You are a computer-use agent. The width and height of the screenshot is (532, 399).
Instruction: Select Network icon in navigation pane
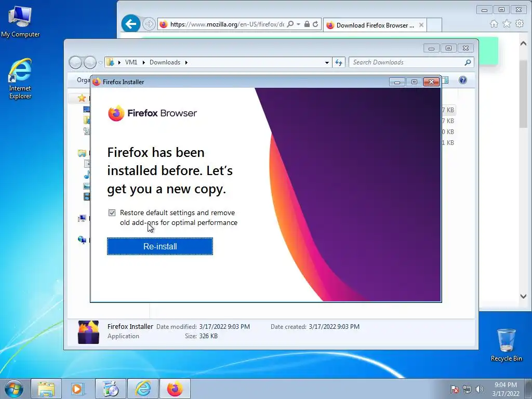(82, 240)
